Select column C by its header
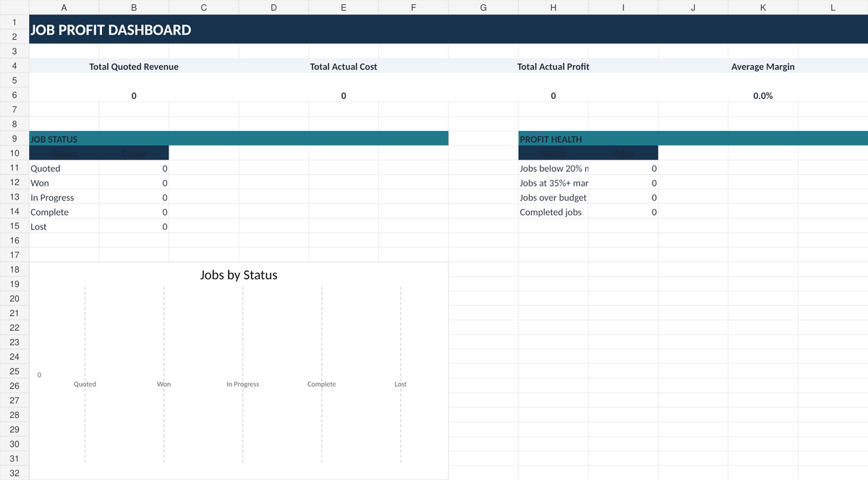868x480 pixels. click(x=204, y=7)
